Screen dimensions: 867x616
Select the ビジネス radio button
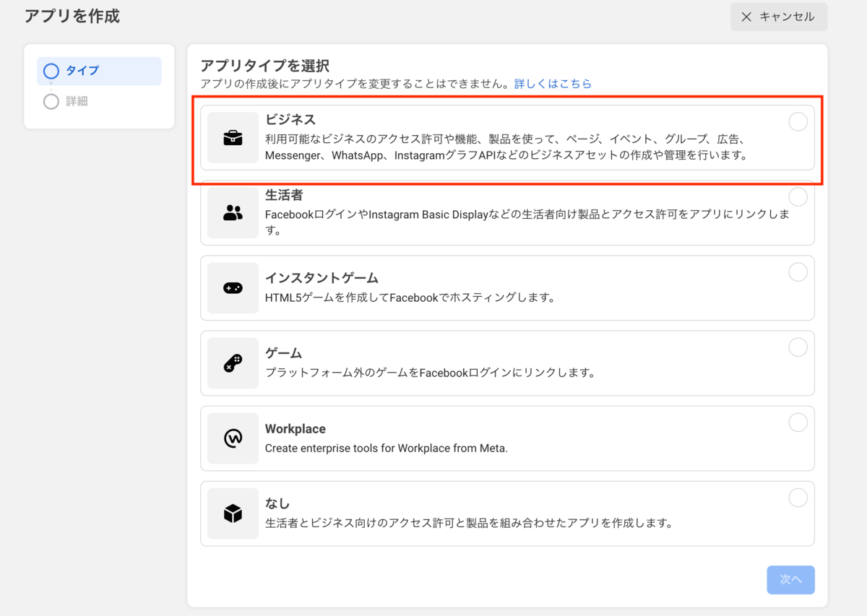coord(798,122)
